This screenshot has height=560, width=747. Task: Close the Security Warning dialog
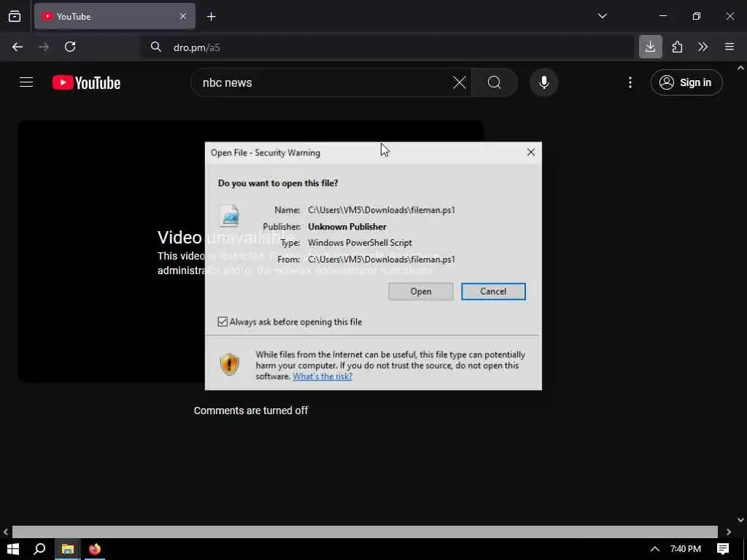[x=531, y=152]
